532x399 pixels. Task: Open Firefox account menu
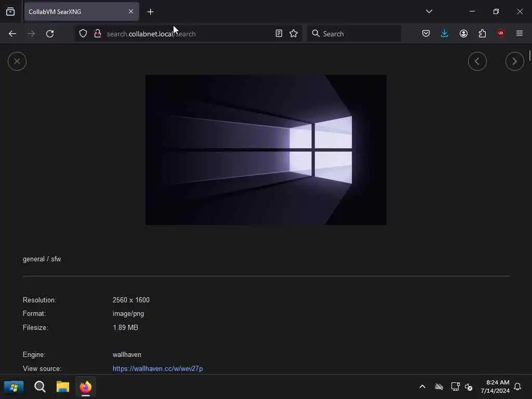point(463,33)
